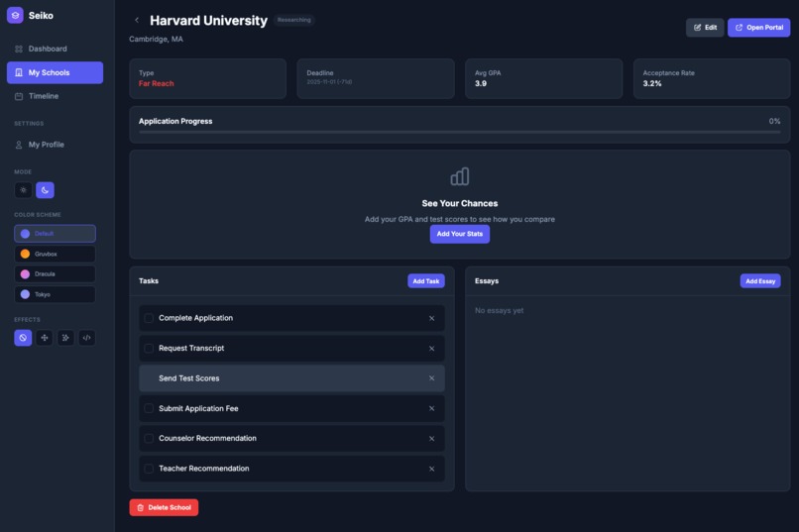Click the Add Essay button
The image size is (799, 532).
coord(760,281)
